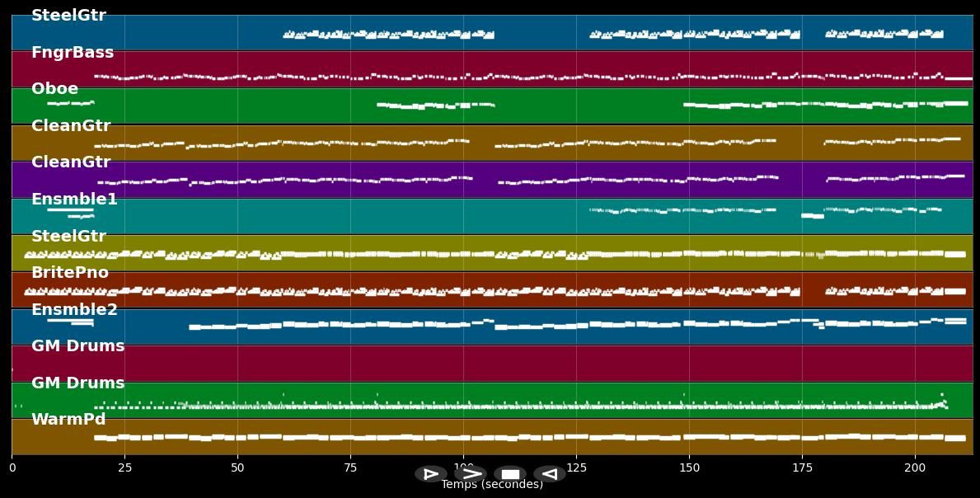Screen dimensions: 980x498
Task: Click the SteelGtr label on the olive track
Action: (68, 237)
